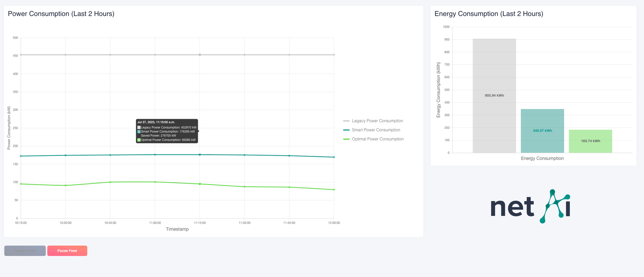644x277 pixels.
Task: Click the greyed-out Stream Feed button
Action: pyautogui.click(x=25, y=251)
